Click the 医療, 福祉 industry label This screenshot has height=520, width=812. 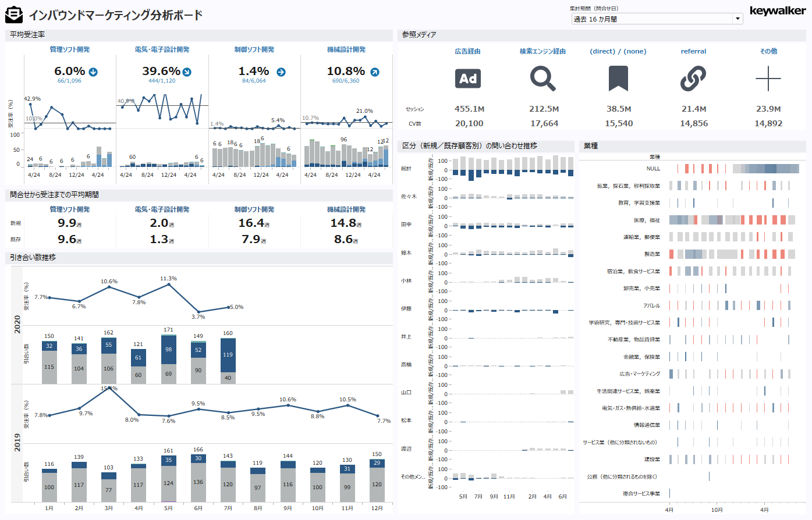pyautogui.click(x=647, y=220)
